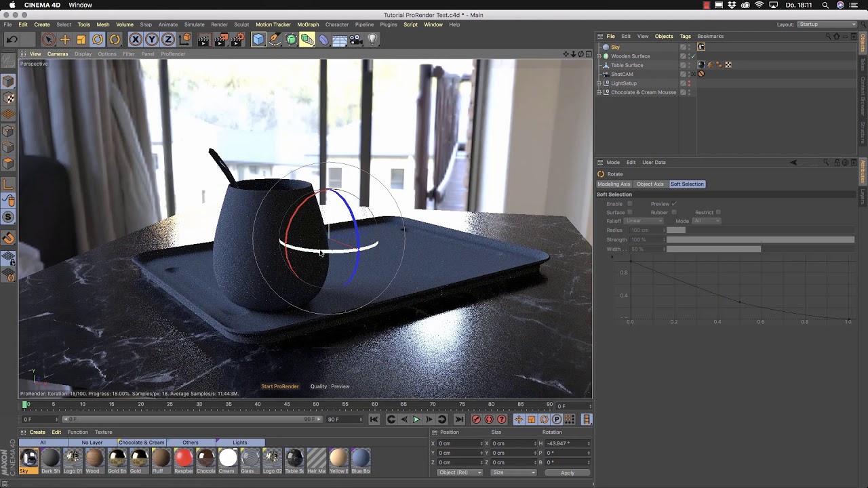The image size is (868, 488).
Task: Click Render View clapperboard icon
Action: (x=204, y=39)
